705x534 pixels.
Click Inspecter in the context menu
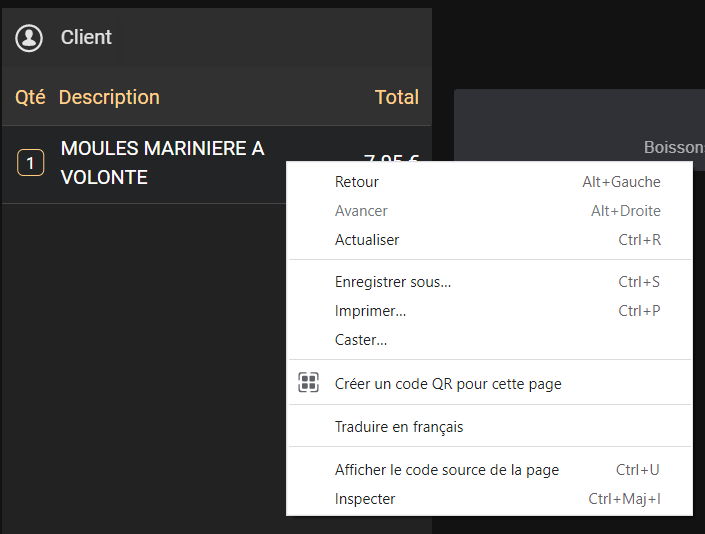point(365,499)
